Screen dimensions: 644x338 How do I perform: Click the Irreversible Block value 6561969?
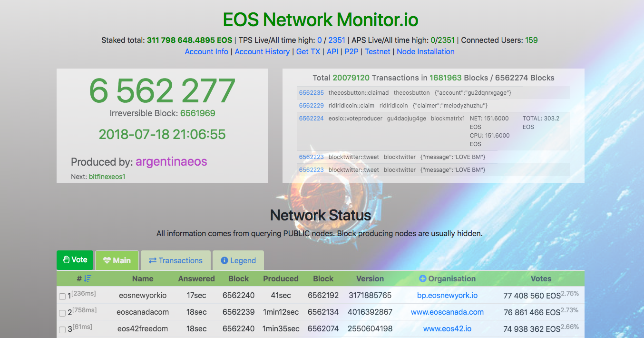pyautogui.click(x=197, y=113)
